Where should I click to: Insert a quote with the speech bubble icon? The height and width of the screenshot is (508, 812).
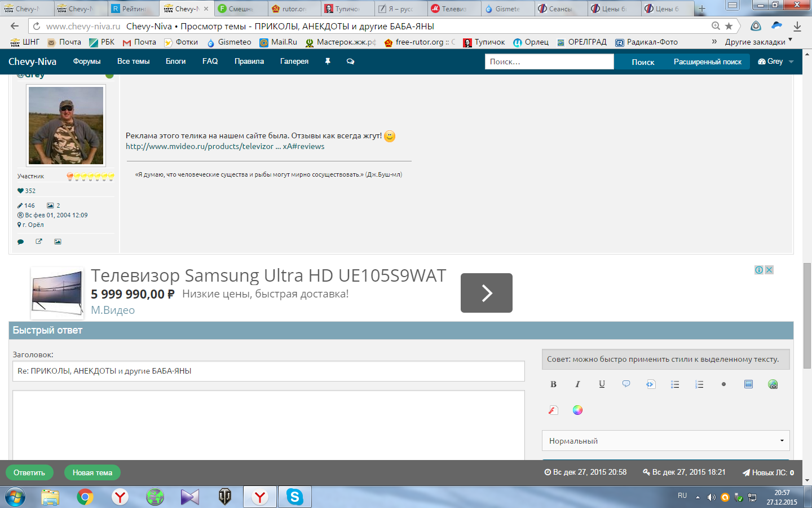point(626,384)
